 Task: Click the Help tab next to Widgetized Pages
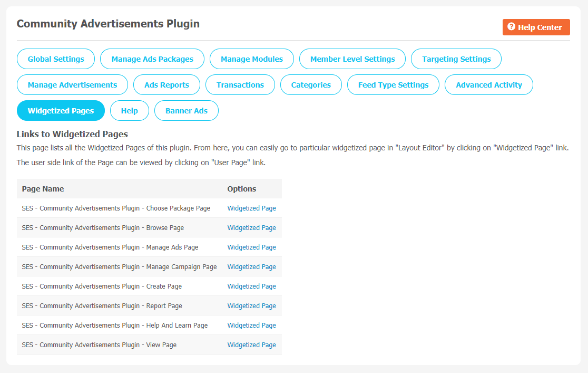(x=130, y=111)
